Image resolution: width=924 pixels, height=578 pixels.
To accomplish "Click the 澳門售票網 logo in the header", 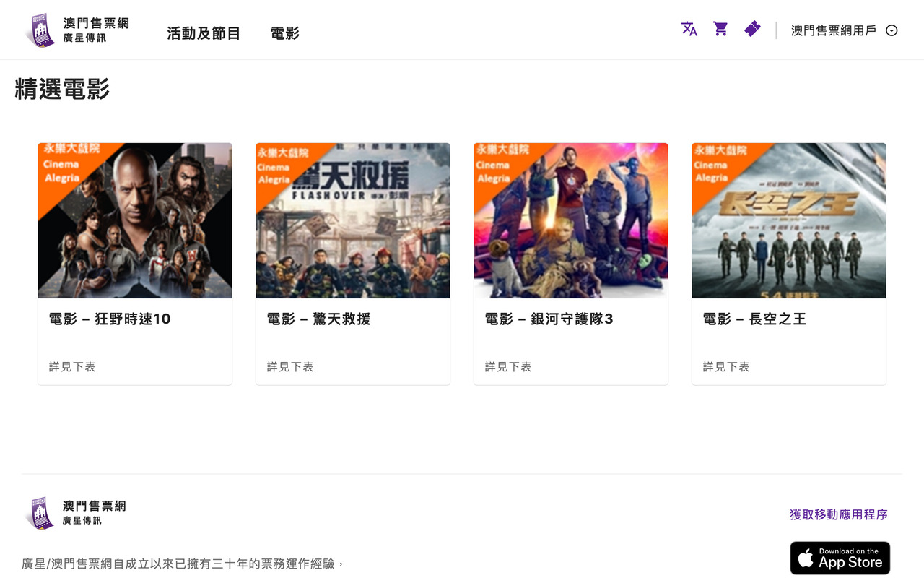I will (x=77, y=30).
